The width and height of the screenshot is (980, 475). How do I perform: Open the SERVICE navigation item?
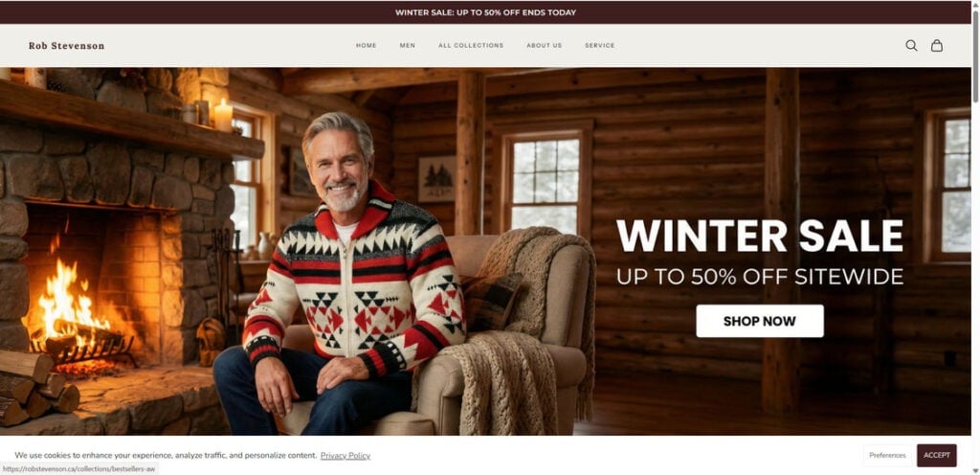[599, 46]
